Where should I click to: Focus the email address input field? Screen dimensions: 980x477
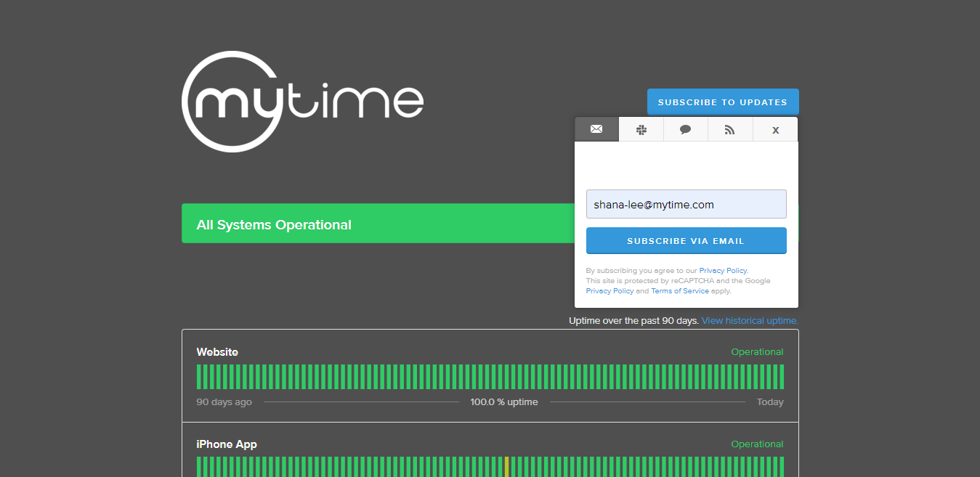(686, 204)
